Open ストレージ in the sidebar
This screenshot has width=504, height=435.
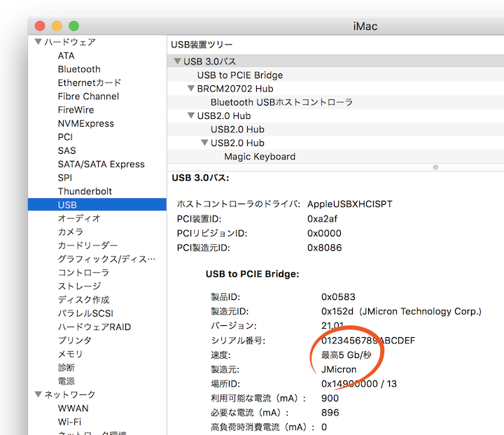click(x=79, y=286)
